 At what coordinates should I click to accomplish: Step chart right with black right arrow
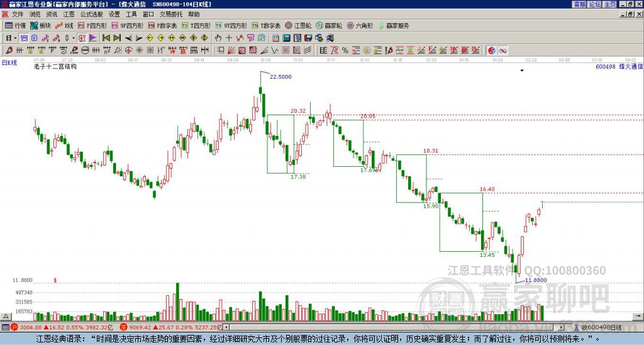click(x=139, y=38)
